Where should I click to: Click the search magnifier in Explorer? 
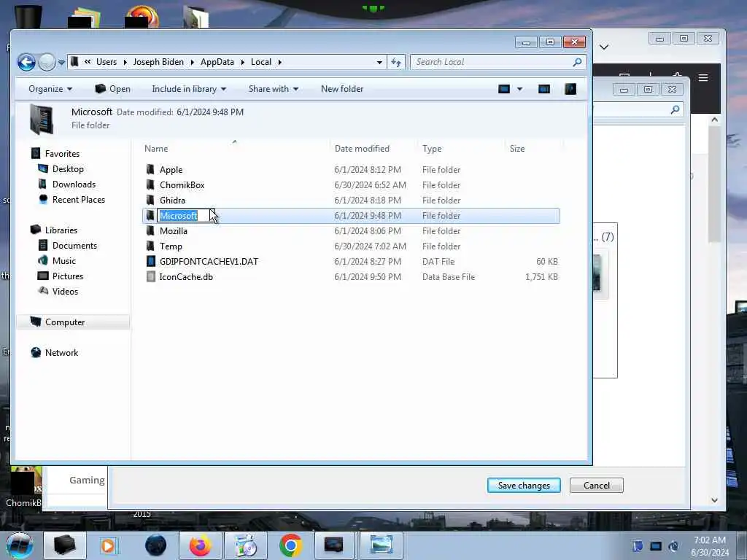click(x=577, y=62)
